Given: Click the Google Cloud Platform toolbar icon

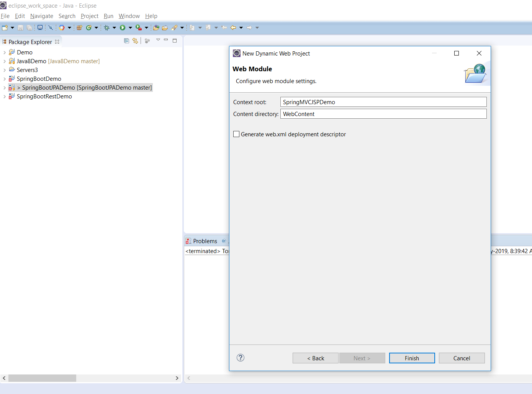Looking at the screenshot, I should [x=62, y=28].
